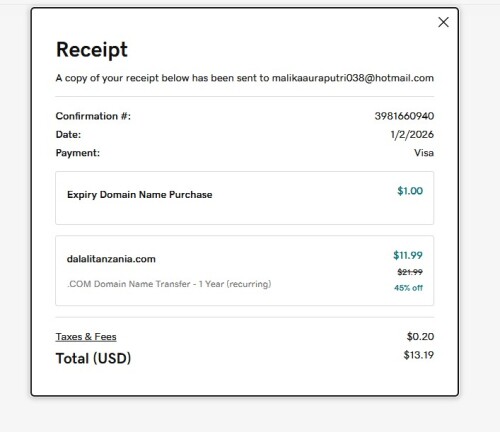This screenshot has width=500, height=432.
Task: Click the $13.19 total amount
Action: point(419,355)
